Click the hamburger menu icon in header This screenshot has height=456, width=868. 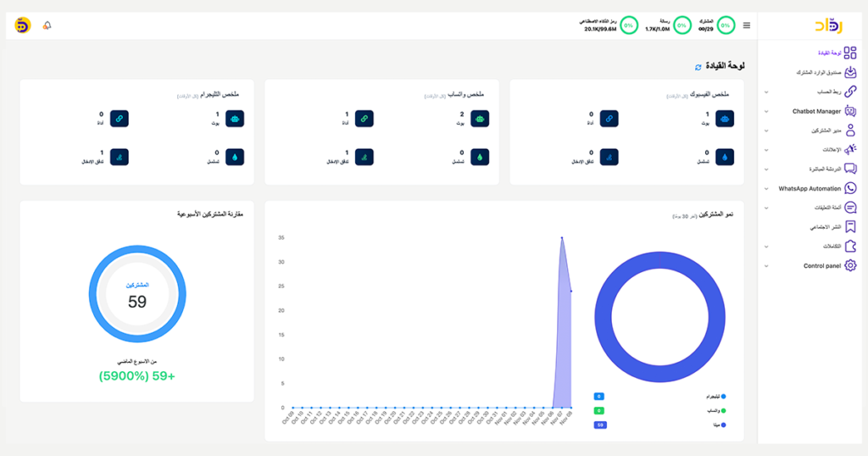[747, 25]
